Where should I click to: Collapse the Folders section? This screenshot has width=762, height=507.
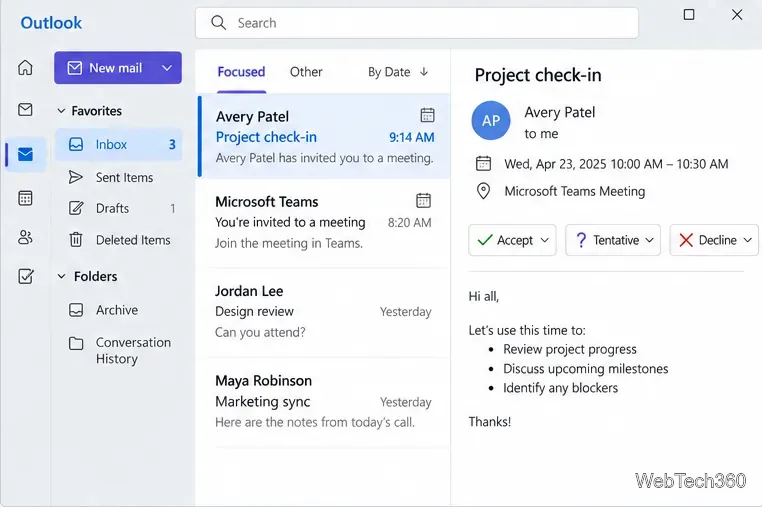pos(61,277)
